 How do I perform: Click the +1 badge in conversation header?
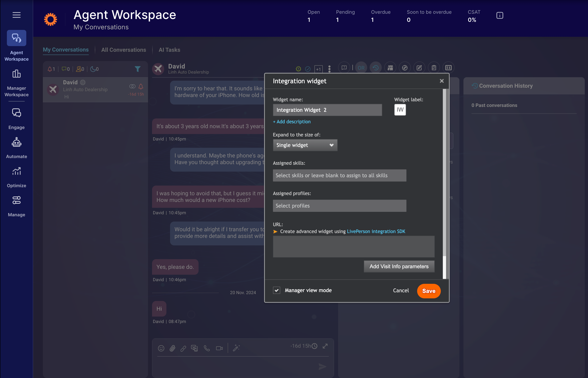pos(318,69)
